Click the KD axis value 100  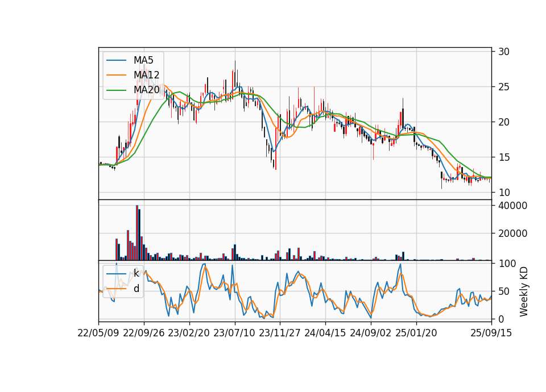click(x=507, y=264)
